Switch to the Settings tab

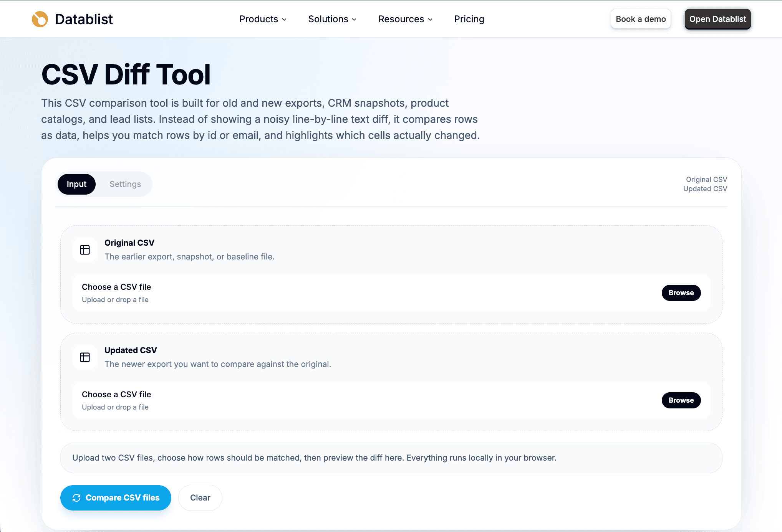point(125,184)
